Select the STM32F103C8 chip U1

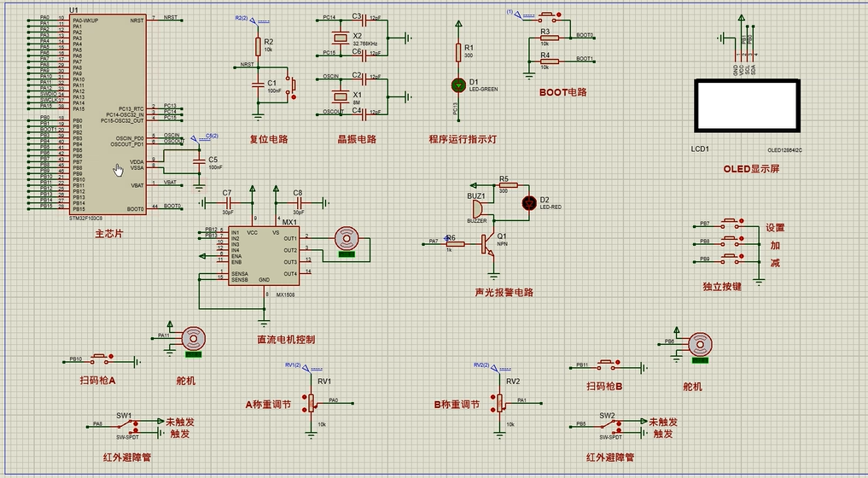pos(108,114)
